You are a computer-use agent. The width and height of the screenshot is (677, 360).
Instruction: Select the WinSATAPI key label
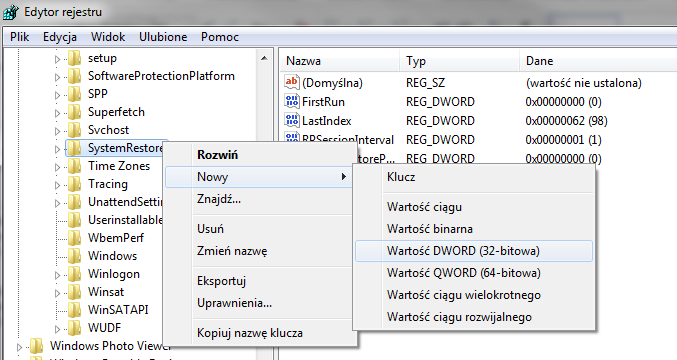[118, 310]
